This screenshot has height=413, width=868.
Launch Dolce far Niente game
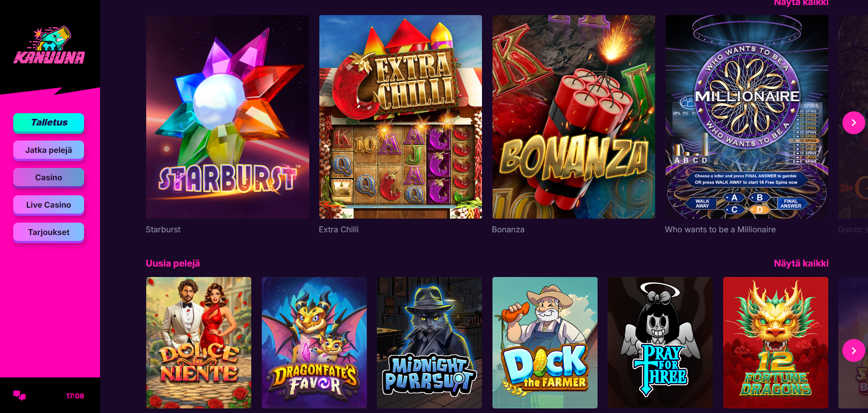tap(199, 343)
